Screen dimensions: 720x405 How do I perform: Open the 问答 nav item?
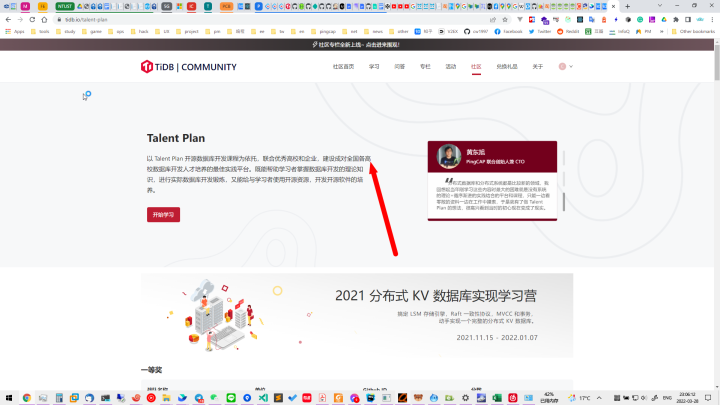coord(399,67)
